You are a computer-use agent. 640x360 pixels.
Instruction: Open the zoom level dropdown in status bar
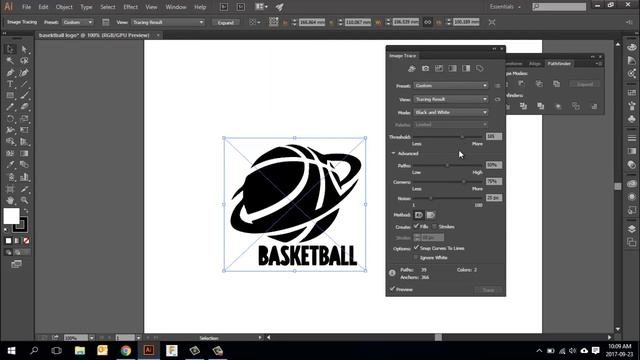[91, 338]
